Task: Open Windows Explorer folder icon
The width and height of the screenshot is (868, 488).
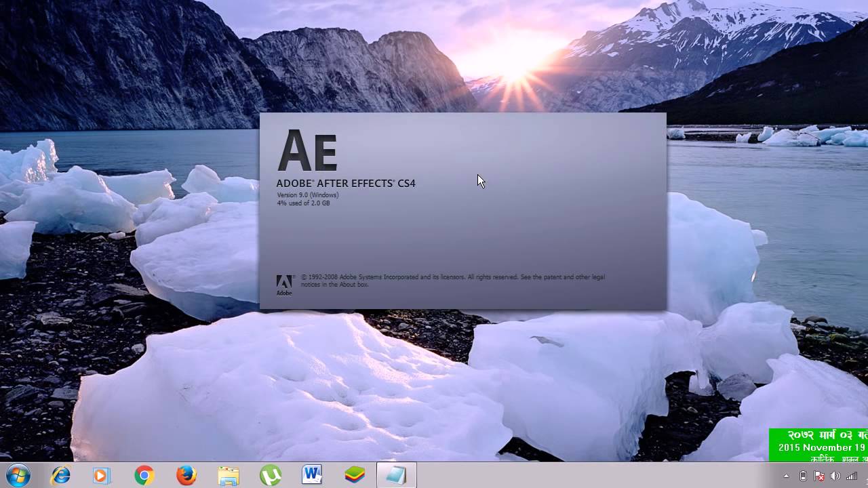Action: 229,476
